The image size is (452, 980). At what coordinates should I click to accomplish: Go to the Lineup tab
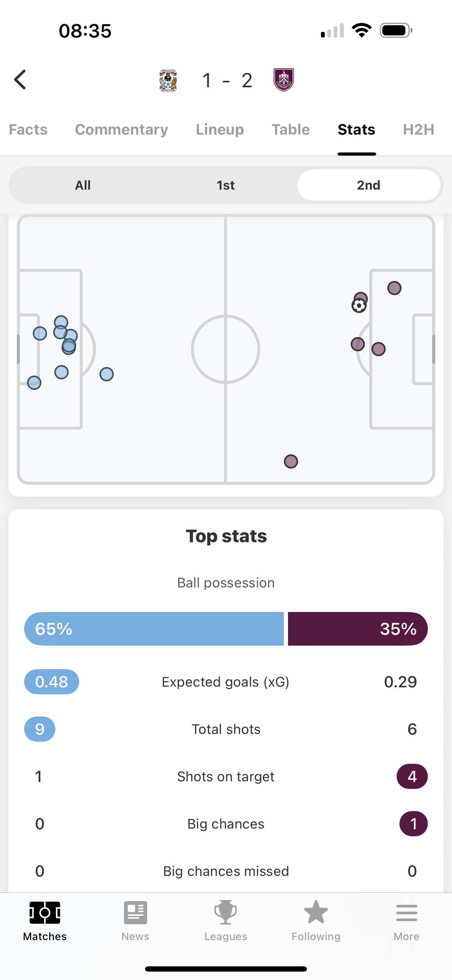[x=220, y=130]
